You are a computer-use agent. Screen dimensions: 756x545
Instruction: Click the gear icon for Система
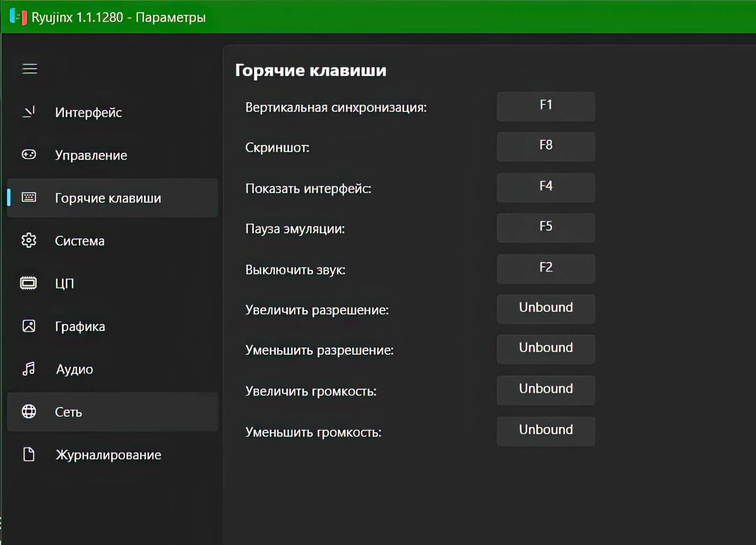(x=29, y=240)
